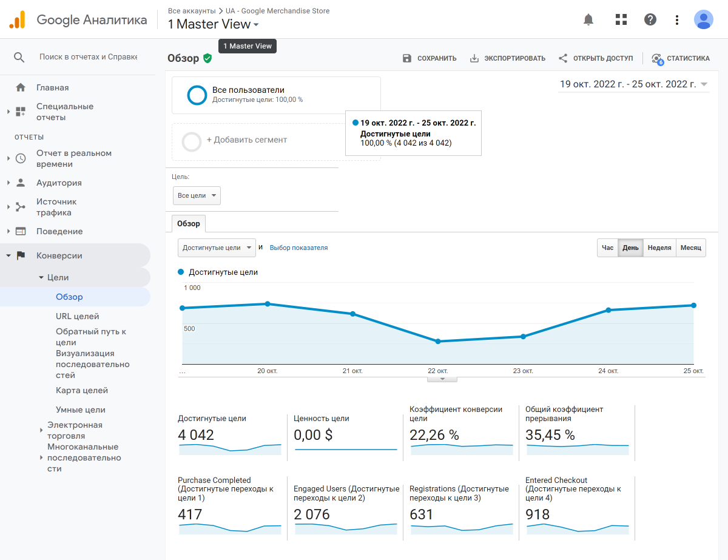
Task: Click the notifications bell icon
Action: click(x=588, y=19)
